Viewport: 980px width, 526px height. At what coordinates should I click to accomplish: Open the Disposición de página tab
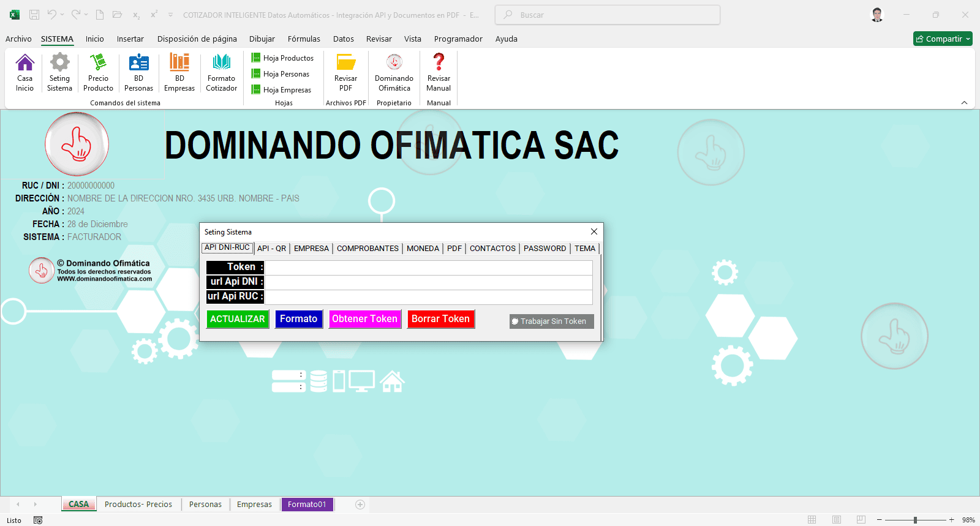197,39
